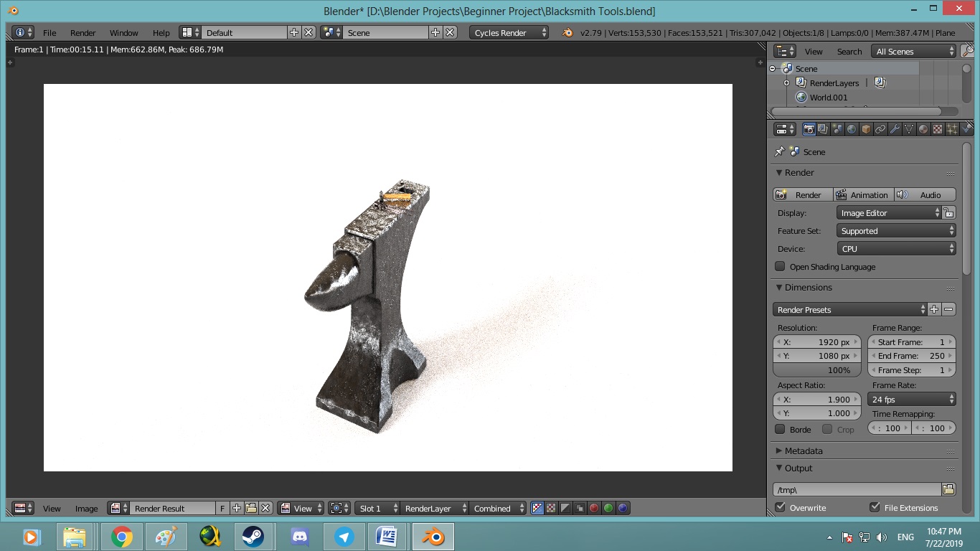This screenshot has height=551, width=980.
Task: Open the Render properties tab (camera icon)
Action: coord(809,130)
